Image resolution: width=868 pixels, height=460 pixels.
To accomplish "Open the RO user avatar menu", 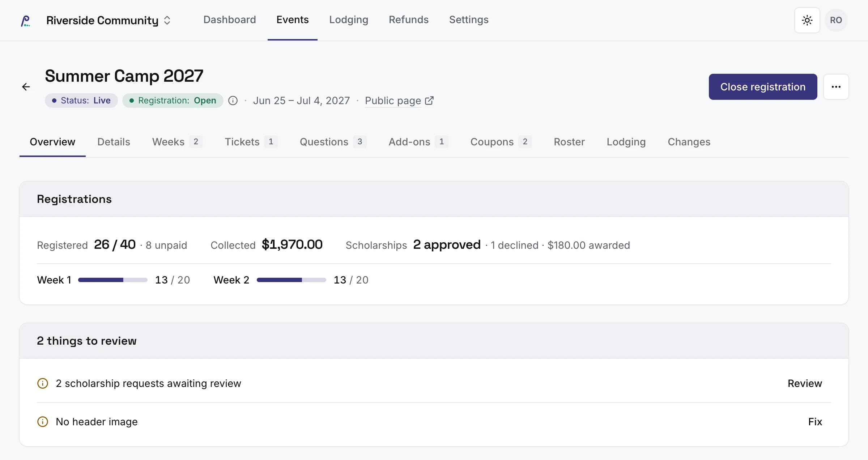I will tap(836, 20).
